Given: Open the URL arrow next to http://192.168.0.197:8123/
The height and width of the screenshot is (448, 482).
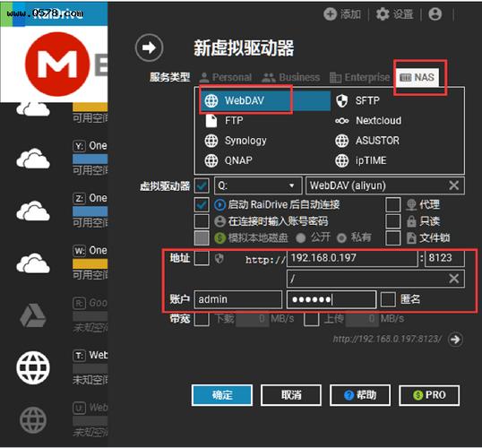Looking at the screenshot, I should coord(455,340).
